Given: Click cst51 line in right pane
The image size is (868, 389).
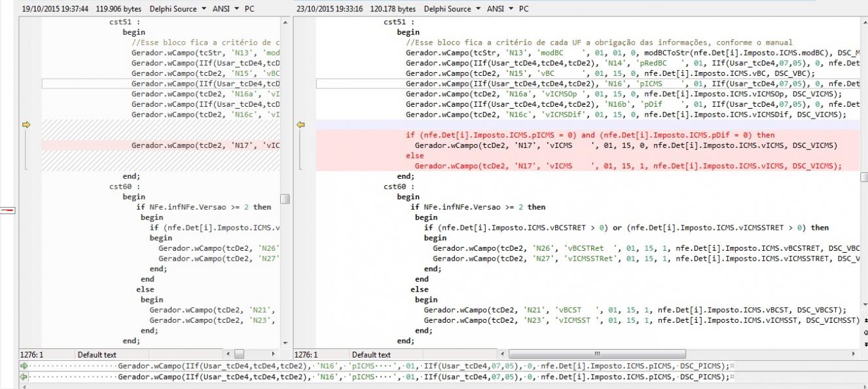Looking at the screenshot, I should 399,22.
